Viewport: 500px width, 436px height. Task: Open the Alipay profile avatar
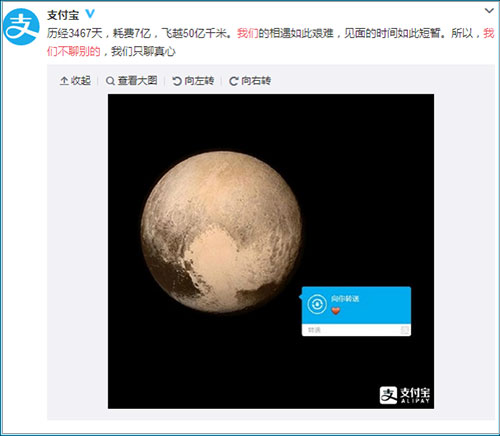click(x=21, y=27)
